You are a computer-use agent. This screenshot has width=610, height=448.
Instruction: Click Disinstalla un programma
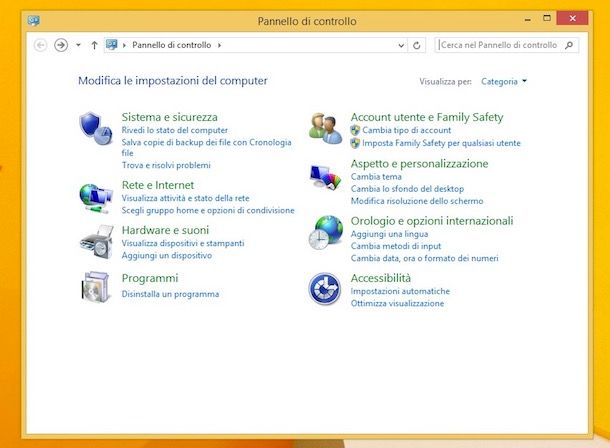coord(170,294)
